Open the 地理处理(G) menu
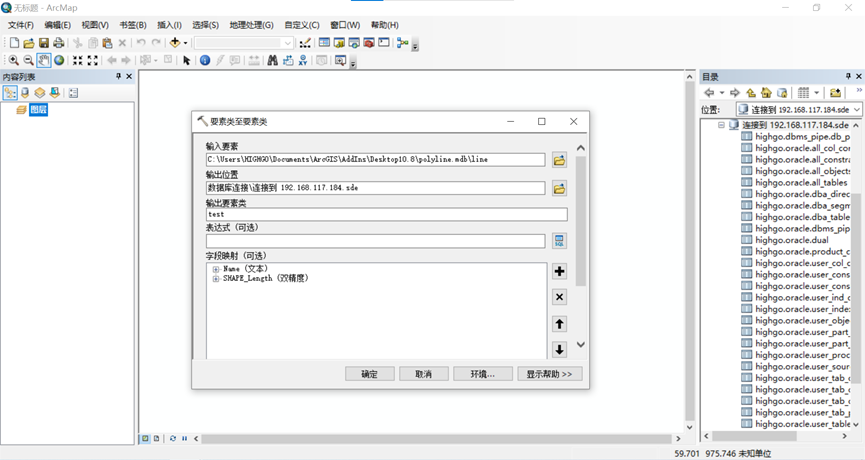 [252, 25]
